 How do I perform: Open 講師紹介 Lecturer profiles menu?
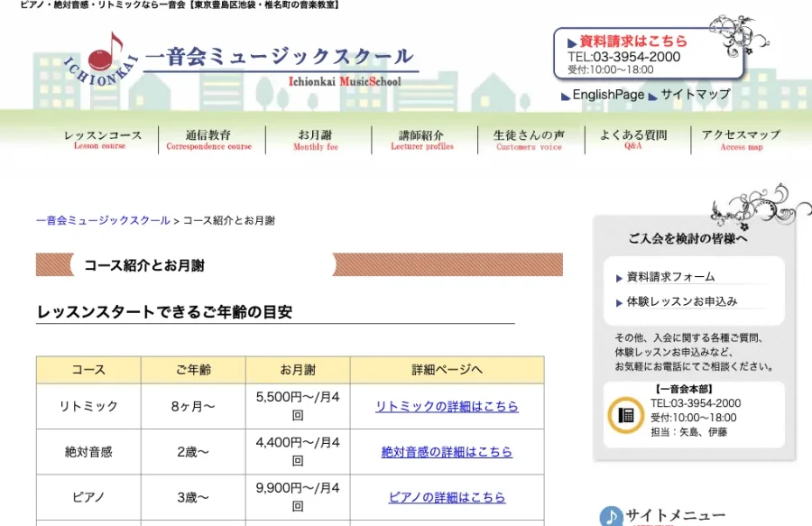point(421,140)
